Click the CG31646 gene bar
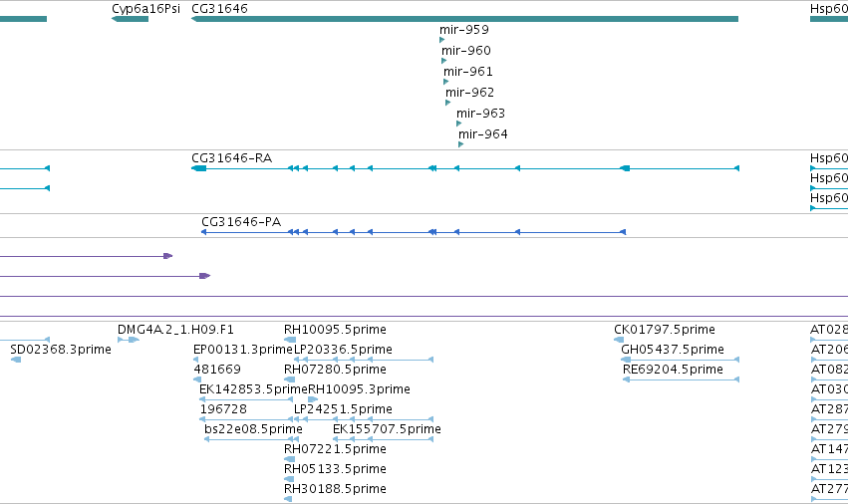 pyautogui.click(x=464, y=19)
